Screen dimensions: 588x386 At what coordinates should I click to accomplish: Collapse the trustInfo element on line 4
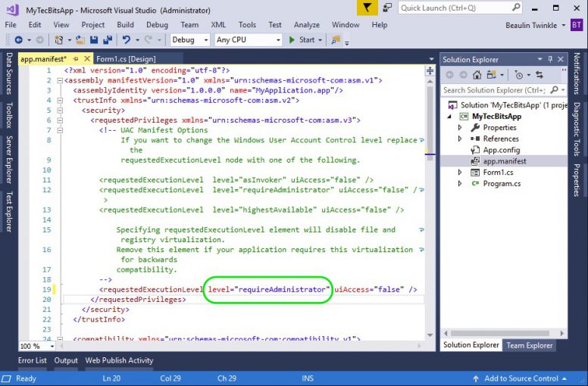tap(60, 100)
